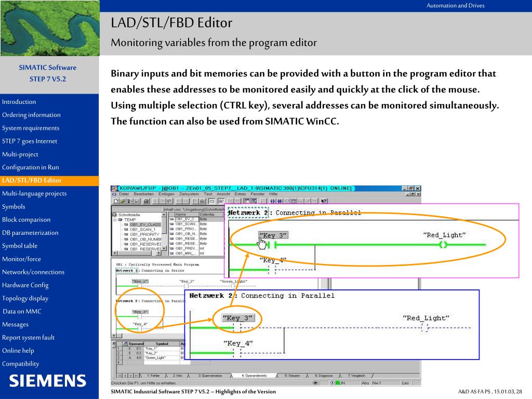The width and height of the screenshot is (532, 399).
Task: Insert a normally open contact from toolbar
Action: pos(273,201)
